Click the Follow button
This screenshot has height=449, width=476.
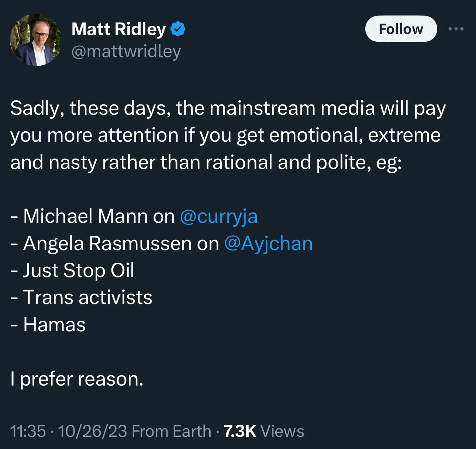(x=401, y=29)
